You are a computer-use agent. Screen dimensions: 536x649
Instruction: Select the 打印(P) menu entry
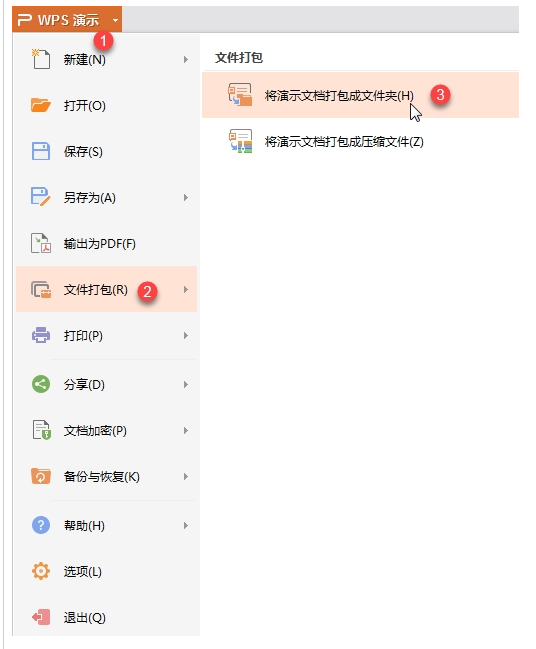tap(106, 335)
